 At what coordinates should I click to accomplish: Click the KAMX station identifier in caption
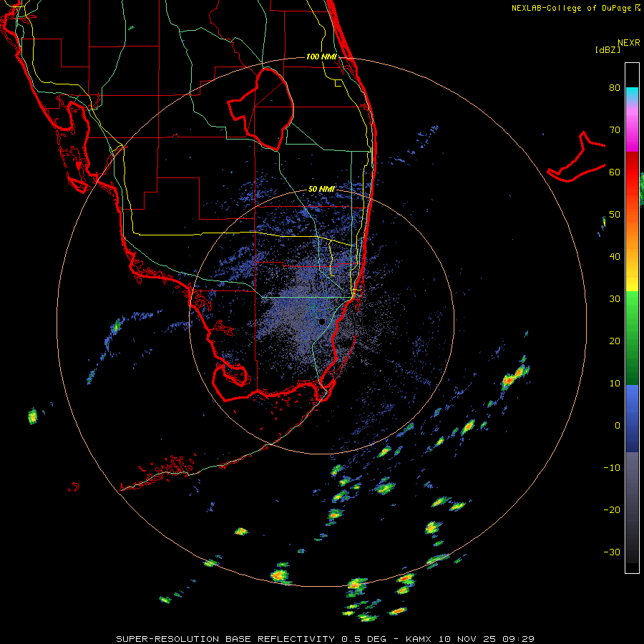pos(420,639)
